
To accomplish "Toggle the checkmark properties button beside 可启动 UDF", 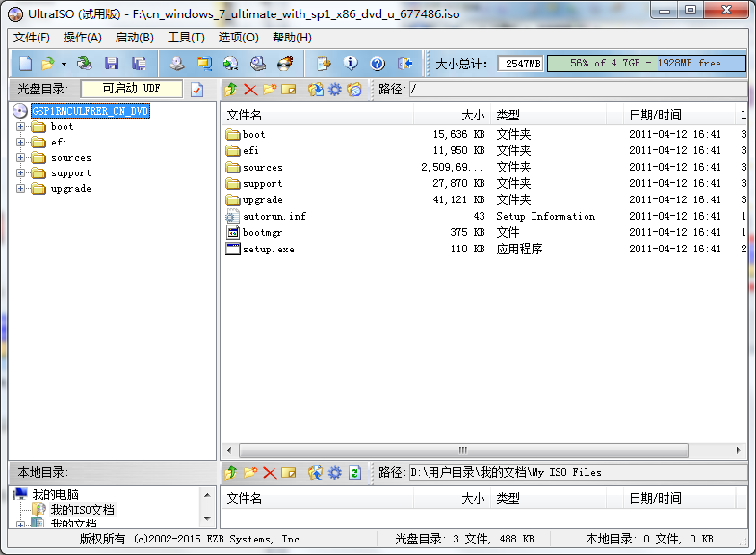I will [197, 90].
